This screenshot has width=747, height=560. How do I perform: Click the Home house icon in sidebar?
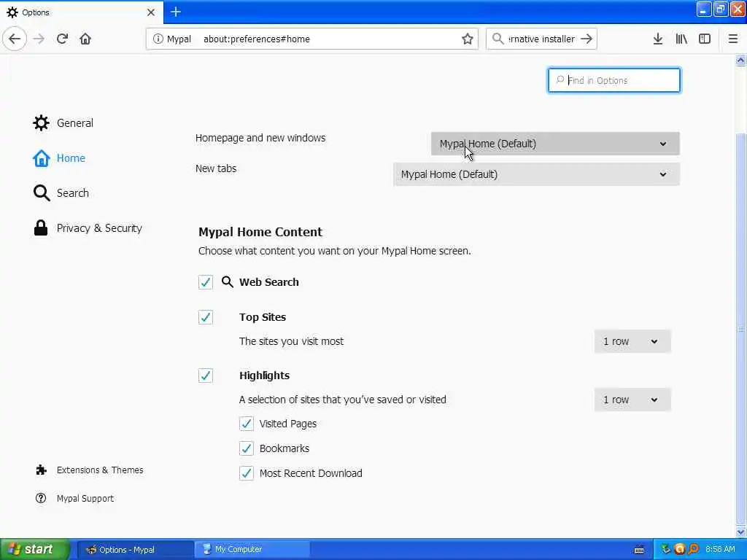click(42, 158)
